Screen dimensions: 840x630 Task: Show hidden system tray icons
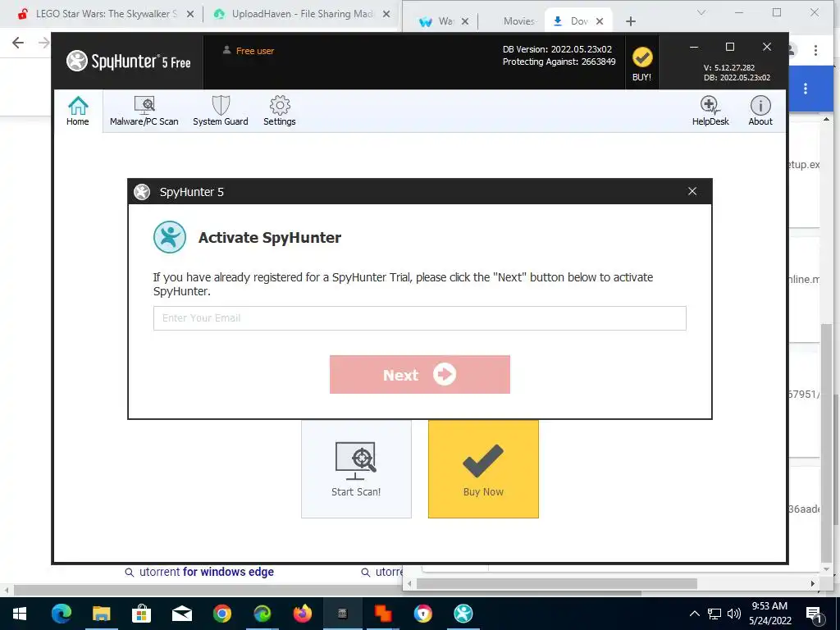[x=694, y=614]
